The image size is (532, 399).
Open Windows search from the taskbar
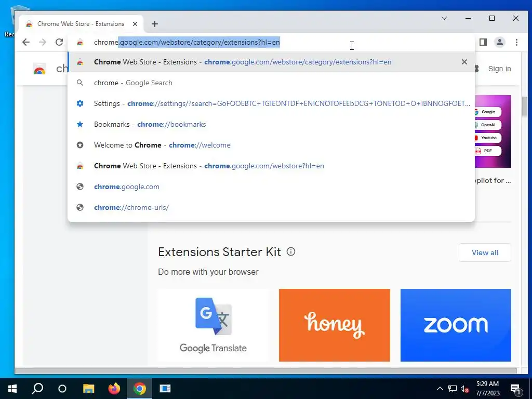[37, 389]
